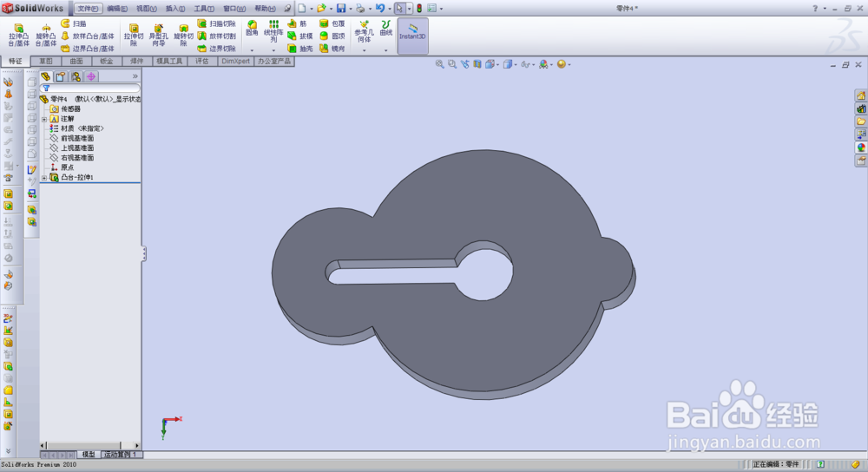Click the Print icon
This screenshot has height=472, width=868.
(x=360, y=9)
